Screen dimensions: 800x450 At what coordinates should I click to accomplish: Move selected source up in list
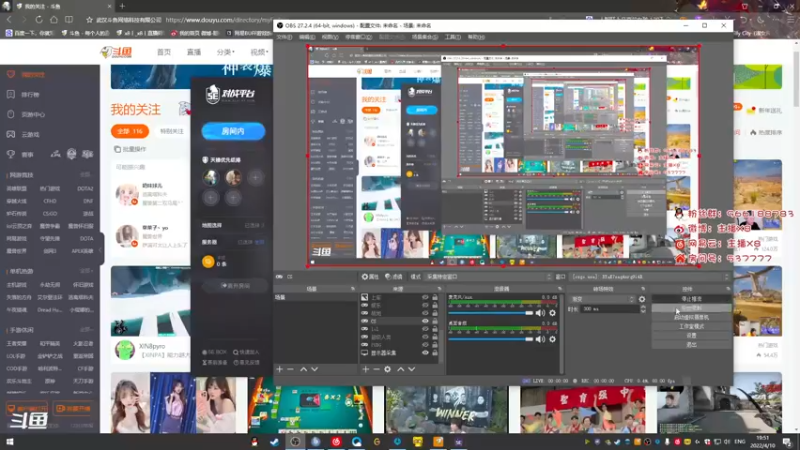point(401,369)
